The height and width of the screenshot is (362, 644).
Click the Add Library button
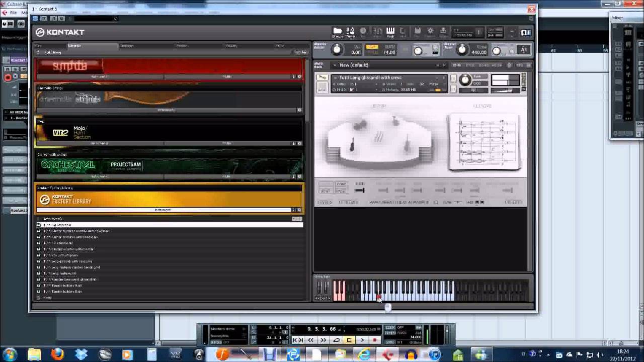tap(53, 52)
